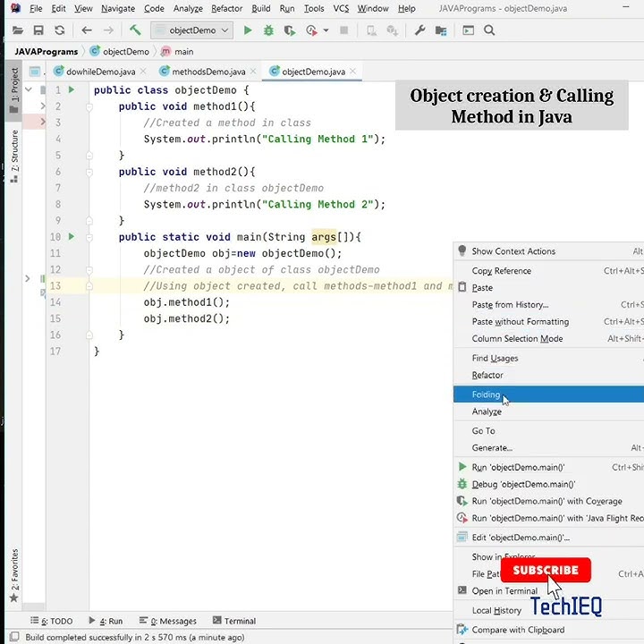The image size is (644, 644).
Task: Expand project tree top chevron
Action: point(29,89)
